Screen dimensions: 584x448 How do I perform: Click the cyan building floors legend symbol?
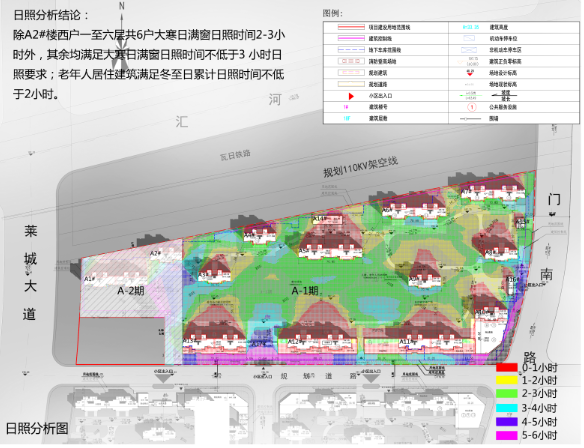347,118
